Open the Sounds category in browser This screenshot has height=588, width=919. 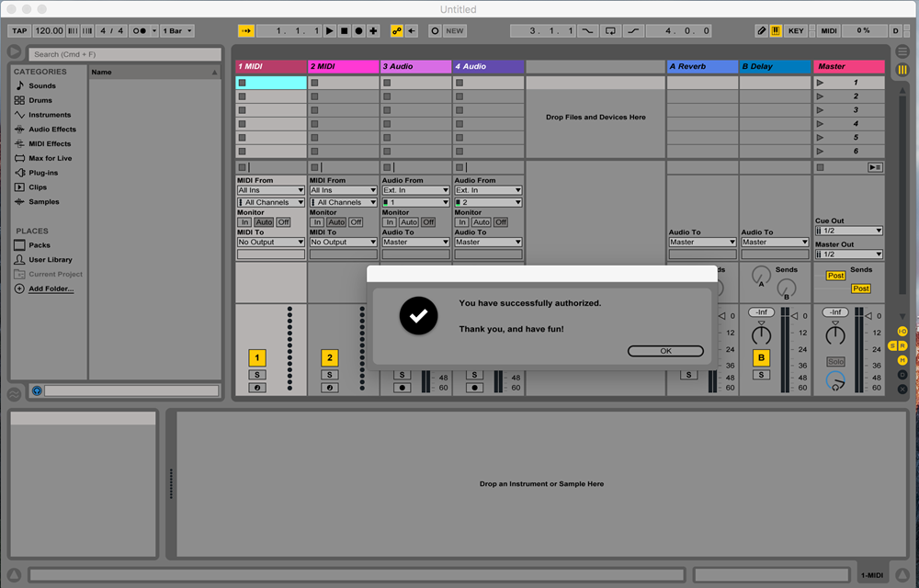click(41, 85)
